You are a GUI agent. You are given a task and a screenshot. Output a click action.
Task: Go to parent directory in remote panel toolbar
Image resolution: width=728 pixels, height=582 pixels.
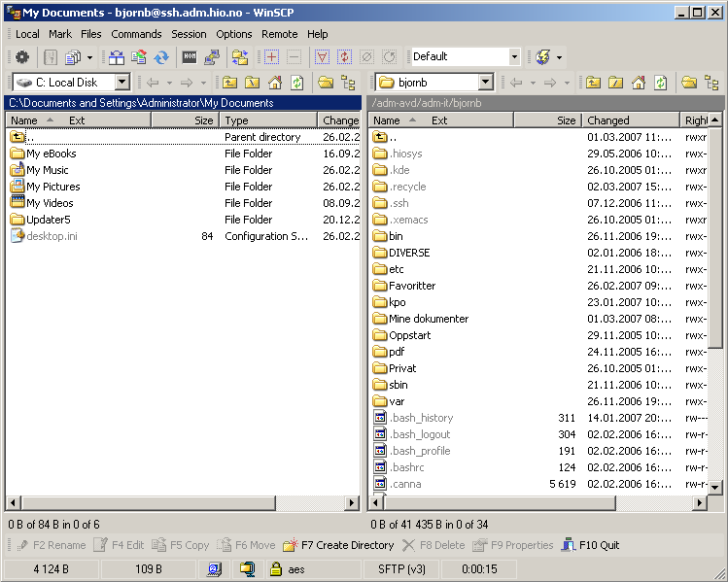point(593,83)
